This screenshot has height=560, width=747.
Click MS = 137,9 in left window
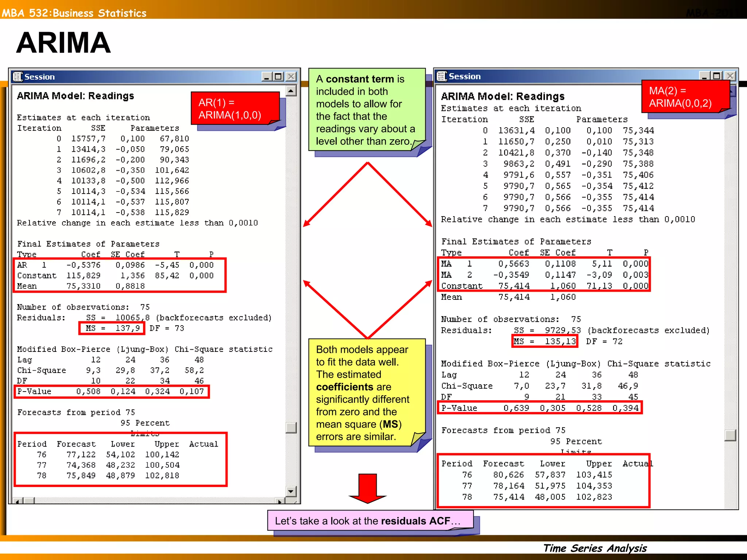point(112,328)
